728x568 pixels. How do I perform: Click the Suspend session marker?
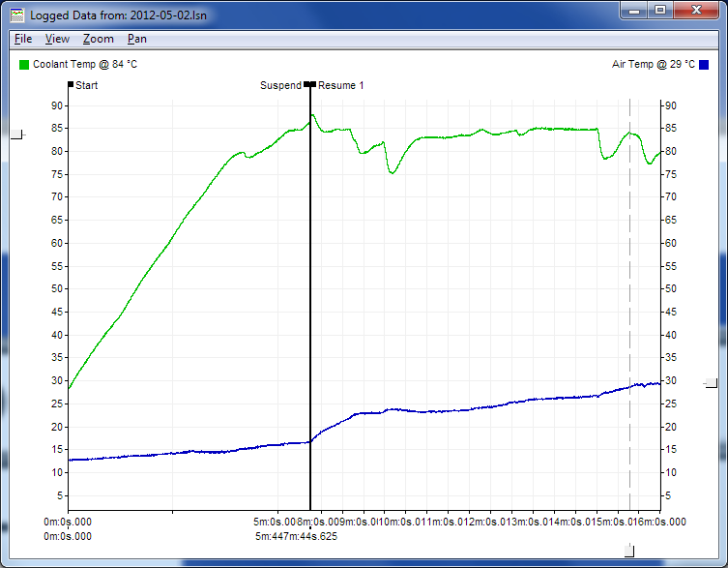coord(284,85)
